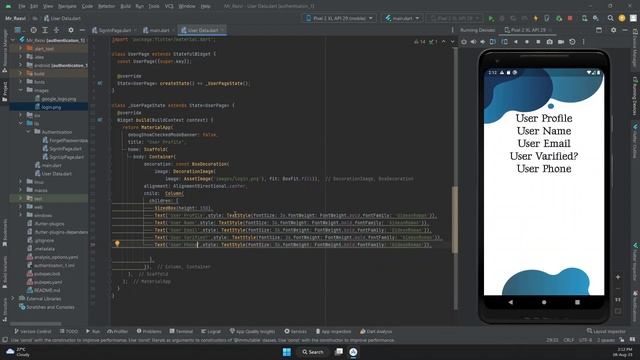The image size is (640, 360).
Task: Expand all icon in Project panel toolbar
Action: (x=45, y=30)
